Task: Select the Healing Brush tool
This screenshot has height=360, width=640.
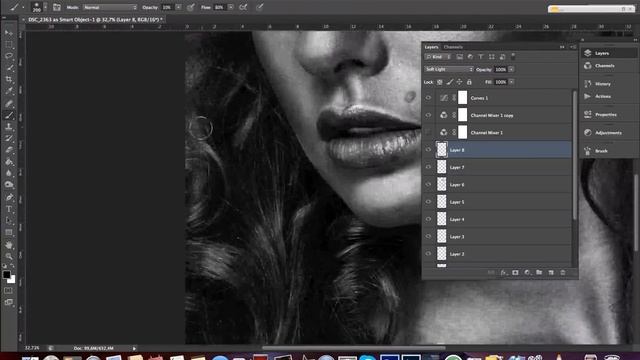Action: pos(9,104)
